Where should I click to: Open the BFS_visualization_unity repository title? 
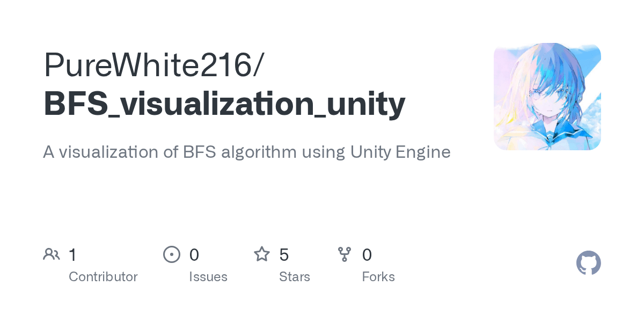point(224,104)
